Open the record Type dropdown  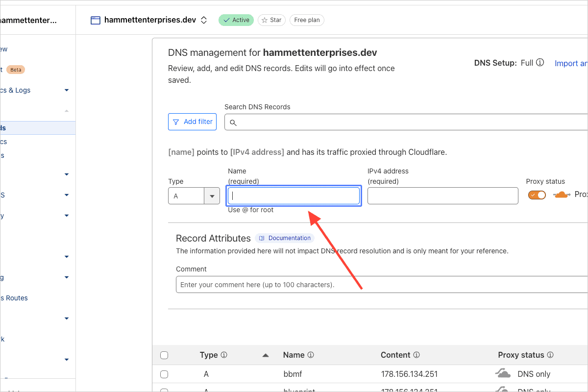[x=194, y=196]
